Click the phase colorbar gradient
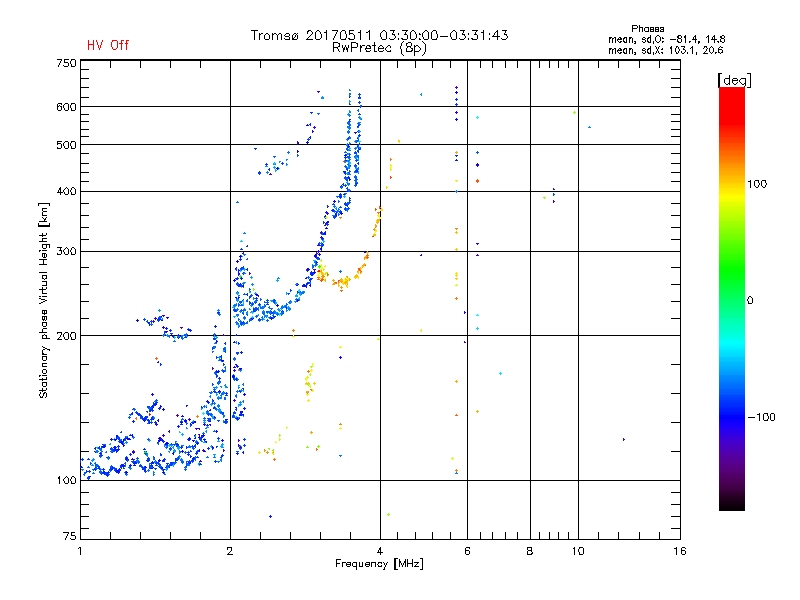This screenshot has height=600, width=800. (x=732, y=299)
